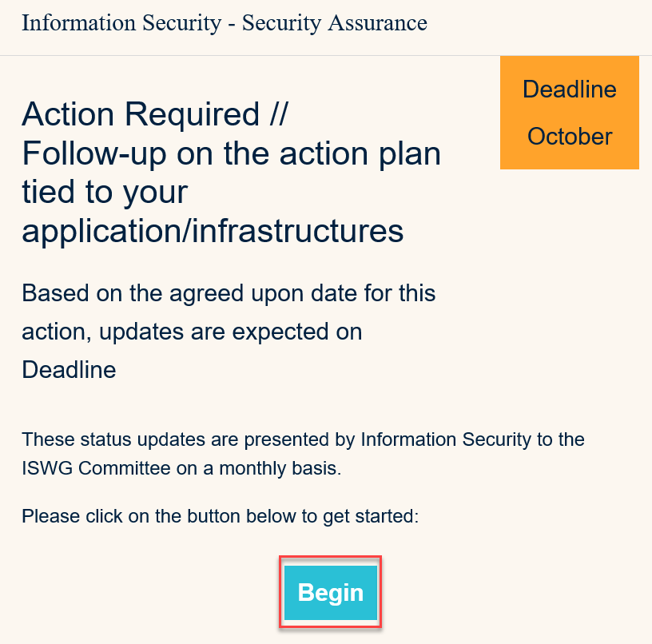Click the "application/infrastructures" heading text
The image size is (652, 644).
click(x=213, y=231)
